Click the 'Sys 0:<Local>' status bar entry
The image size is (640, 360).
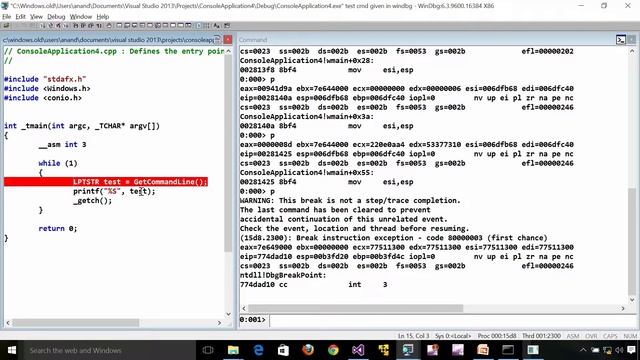(453, 336)
